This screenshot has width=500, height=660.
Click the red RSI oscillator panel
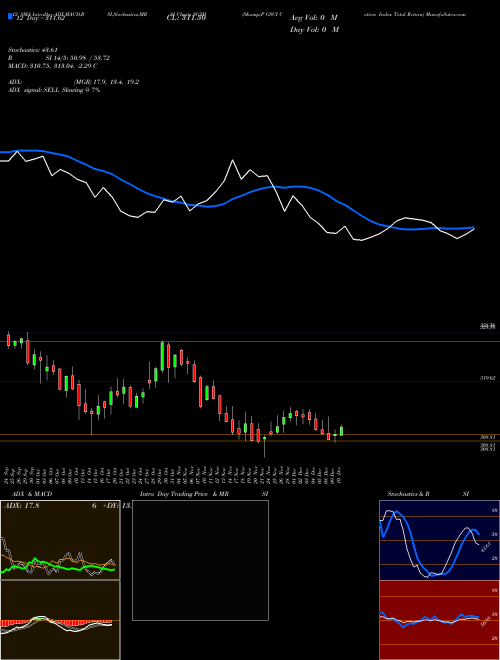coord(439,620)
